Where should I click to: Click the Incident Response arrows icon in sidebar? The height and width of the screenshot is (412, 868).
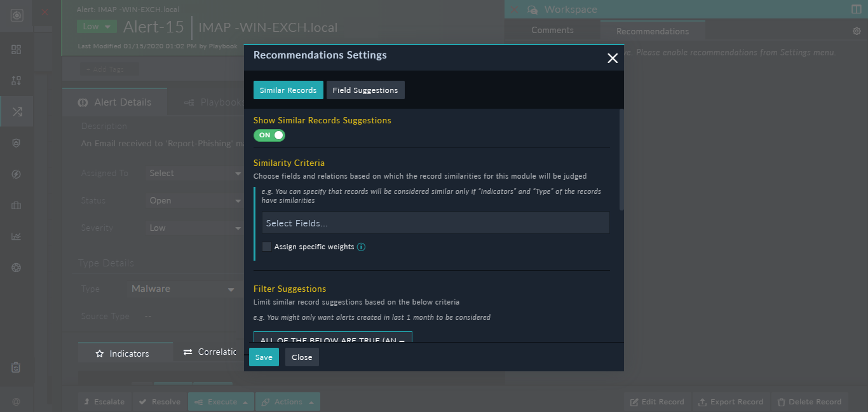coord(16,111)
